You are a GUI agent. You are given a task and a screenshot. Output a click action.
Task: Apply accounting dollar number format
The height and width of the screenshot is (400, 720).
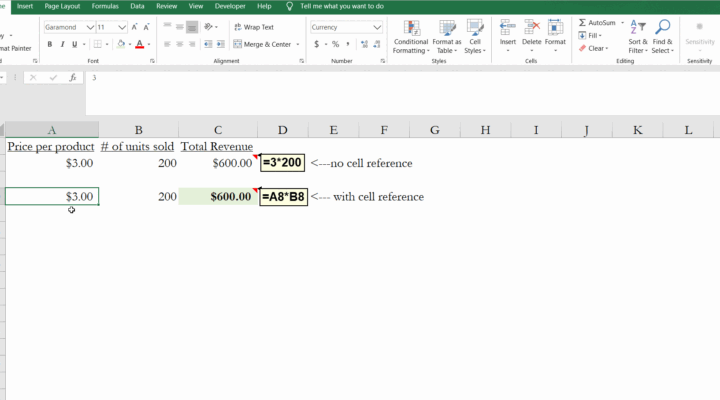pos(317,44)
